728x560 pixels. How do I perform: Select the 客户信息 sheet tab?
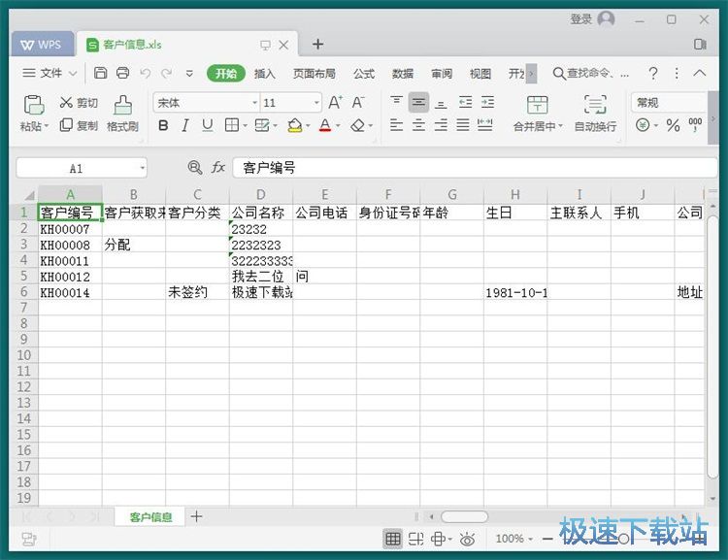tap(150, 517)
